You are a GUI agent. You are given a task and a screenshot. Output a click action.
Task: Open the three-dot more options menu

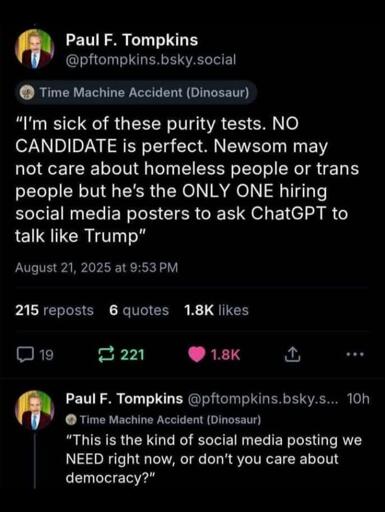355,354
